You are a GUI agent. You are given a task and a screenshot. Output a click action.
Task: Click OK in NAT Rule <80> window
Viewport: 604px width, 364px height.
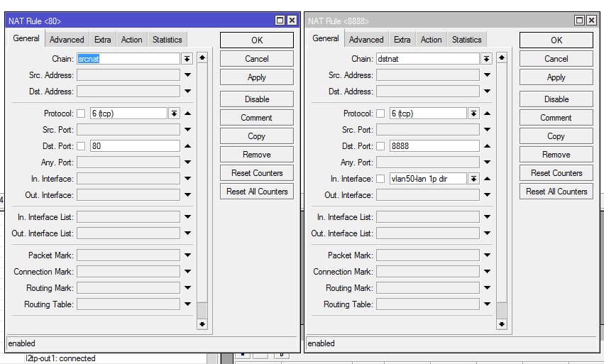[257, 40]
